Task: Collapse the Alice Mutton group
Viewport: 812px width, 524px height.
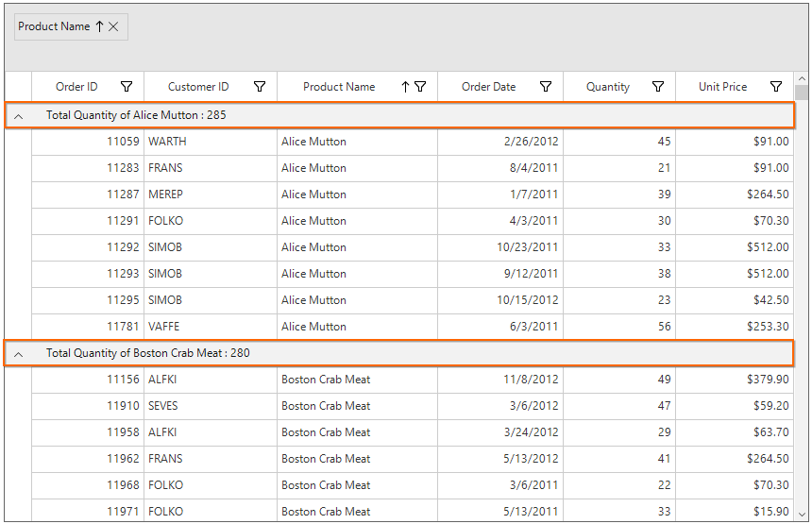Action: click(18, 116)
